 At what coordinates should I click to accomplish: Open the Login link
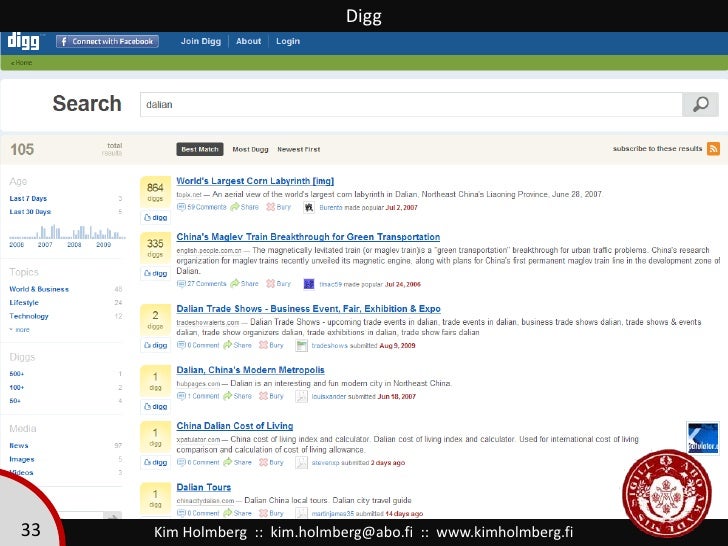pyautogui.click(x=288, y=41)
